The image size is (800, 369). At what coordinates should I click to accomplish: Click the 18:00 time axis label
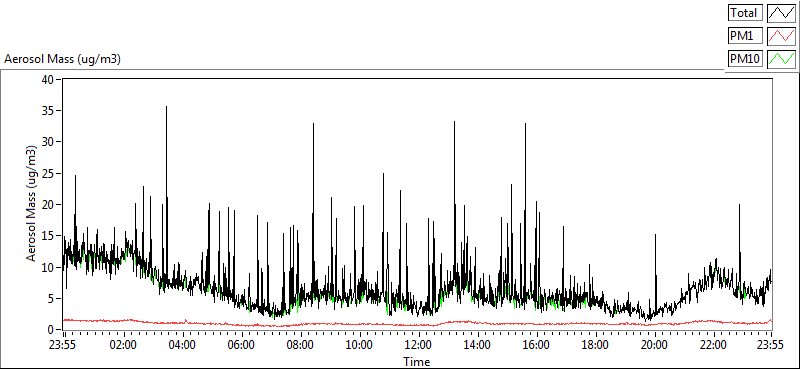tap(595, 344)
